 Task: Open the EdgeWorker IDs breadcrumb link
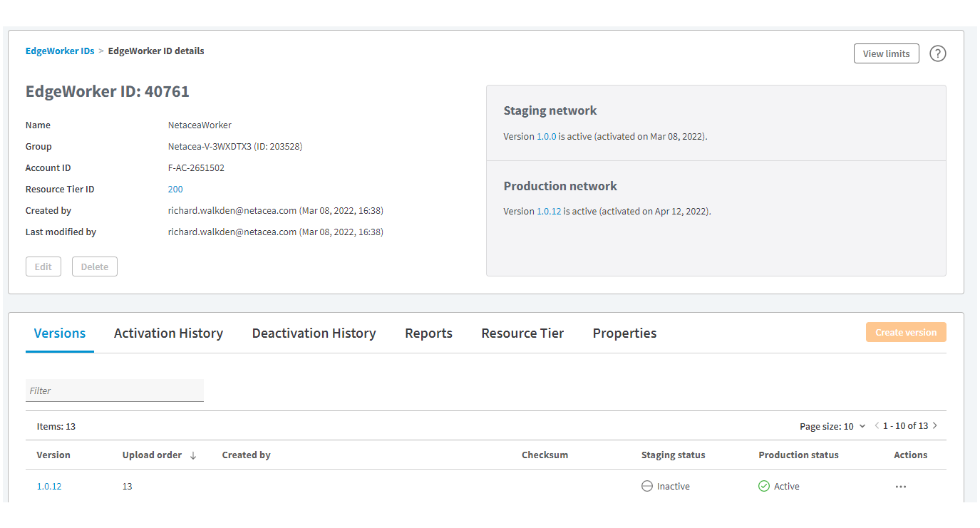(60, 51)
